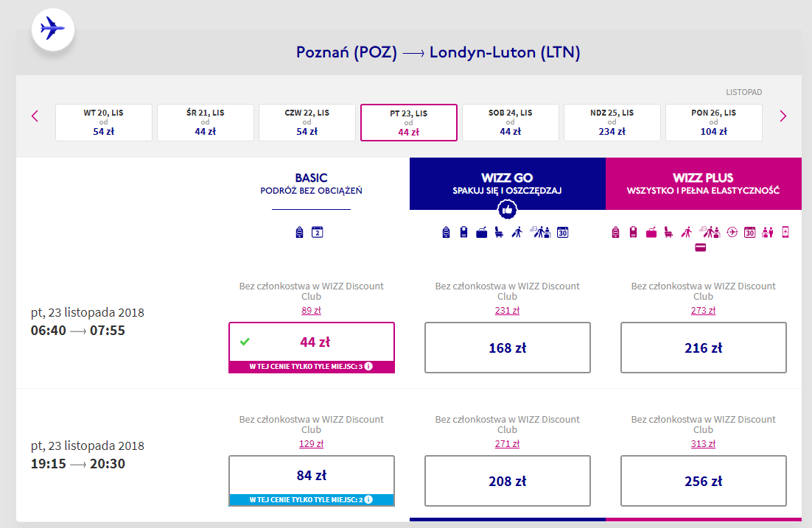Click the flight change plane icon under WIZZ PLUS

click(x=732, y=233)
